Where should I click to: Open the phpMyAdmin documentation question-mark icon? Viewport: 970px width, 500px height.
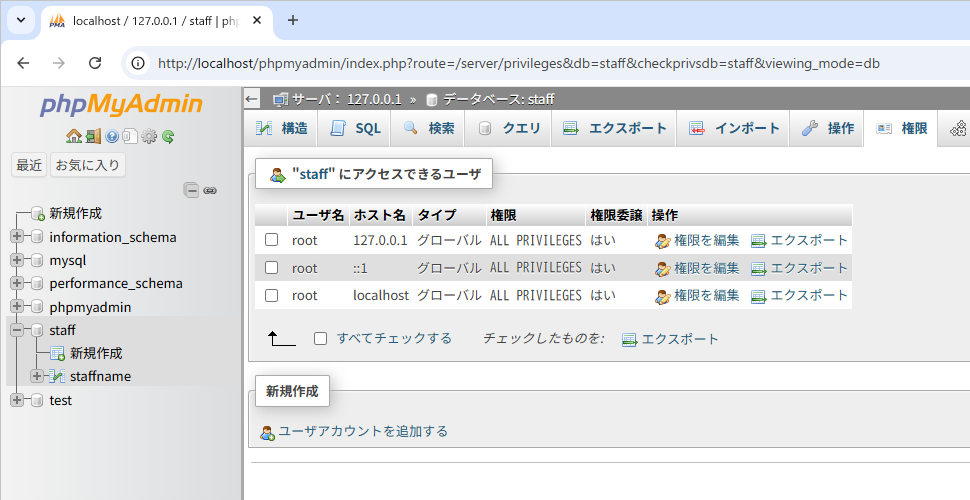click(112, 136)
